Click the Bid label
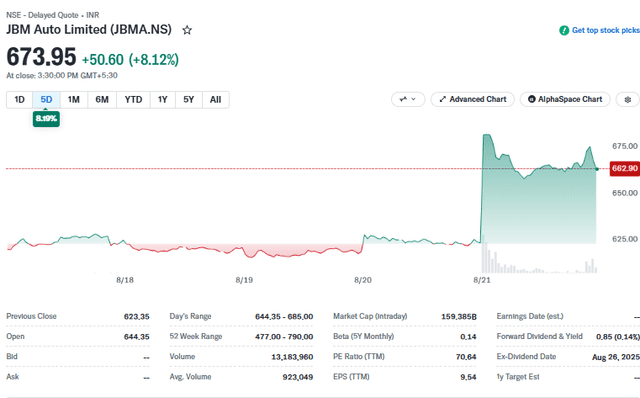This screenshot has height=398, width=640. (x=12, y=356)
